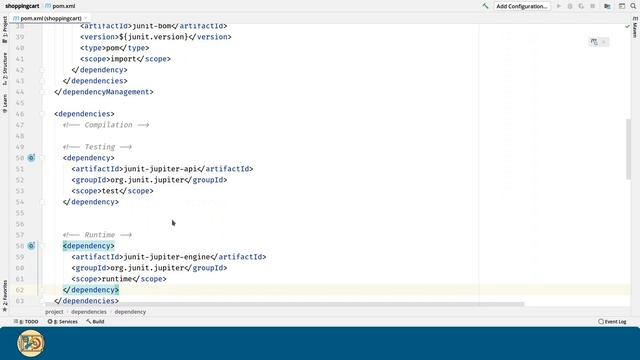
Task: Click the 'test' scope value
Action: point(111,191)
